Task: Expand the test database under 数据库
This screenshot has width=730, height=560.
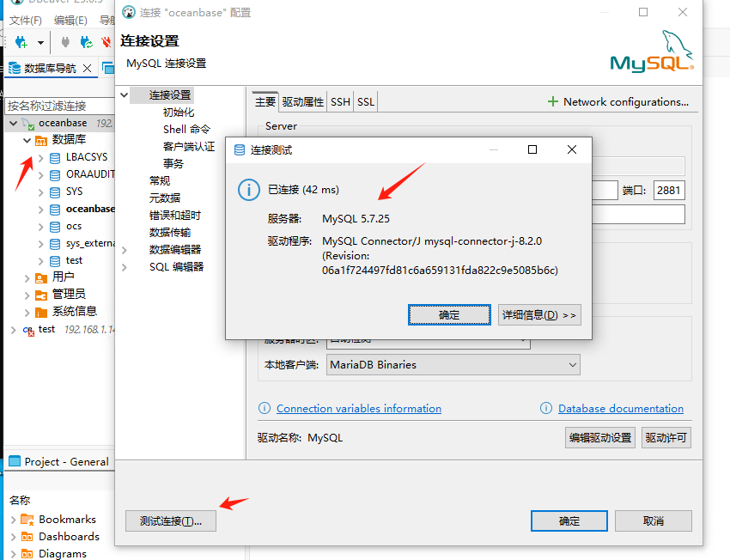Action: pyautogui.click(x=41, y=261)
